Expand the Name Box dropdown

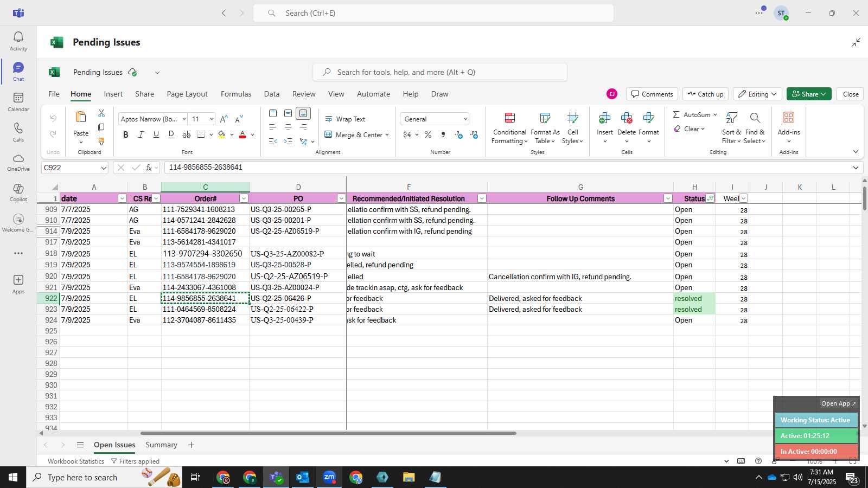[x=103, y=168]
